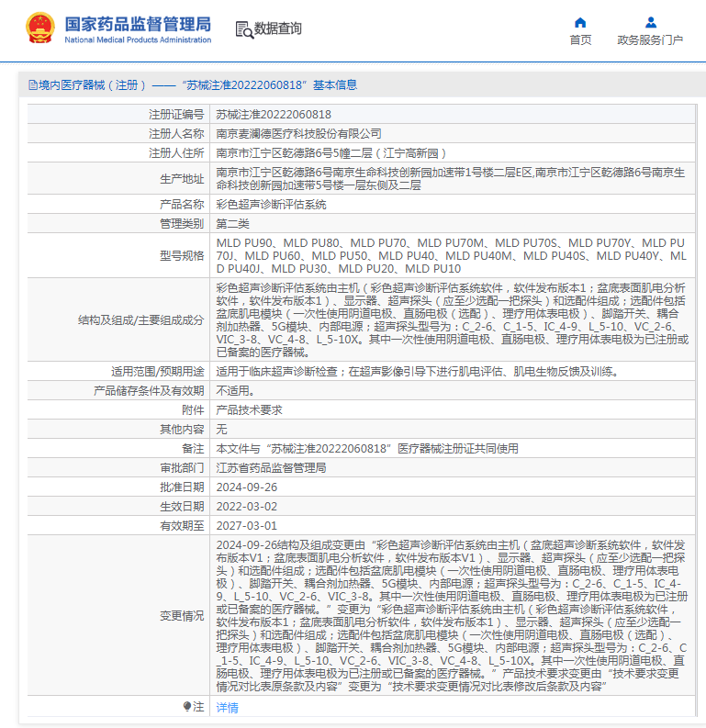
Task: Click the document icon before 境内医疗器械
Action: pyautogui.click(x=33, y=85)
